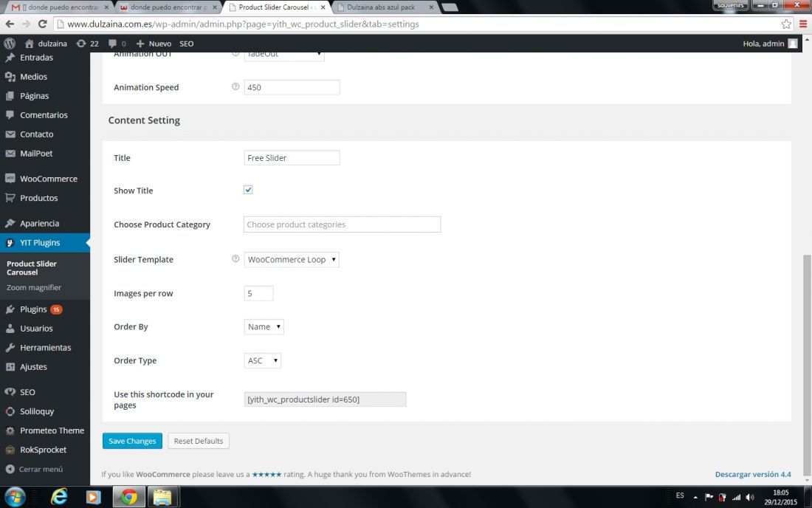Open the Order By dropdown
Viewport: 812px width, 508px height.
pos(264,327)
